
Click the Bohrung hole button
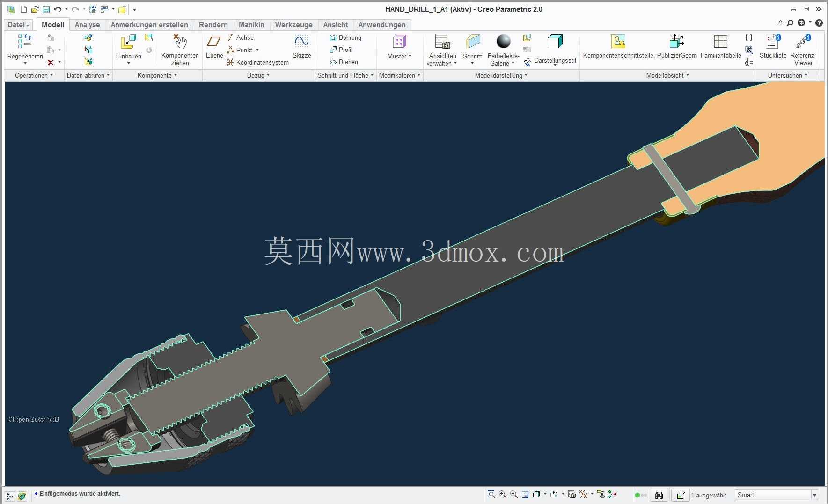[345, 37]
